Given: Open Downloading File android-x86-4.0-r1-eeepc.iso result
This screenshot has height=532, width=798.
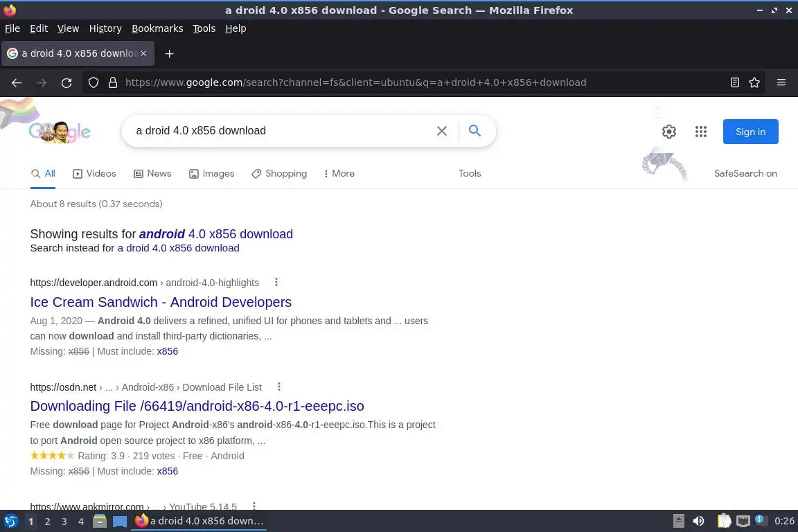Looking at the screenshot, I should (x=197, y=406).
